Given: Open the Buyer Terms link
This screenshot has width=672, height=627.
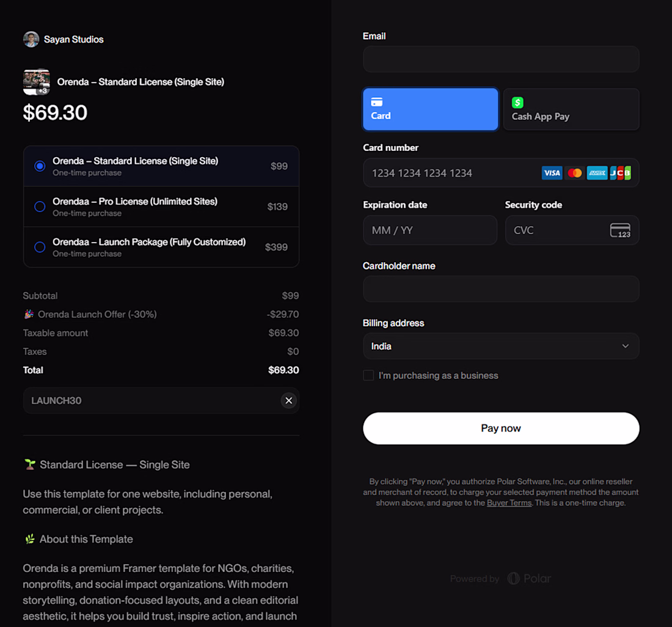Looking at the screenshot, I should (x=509, y=503).
